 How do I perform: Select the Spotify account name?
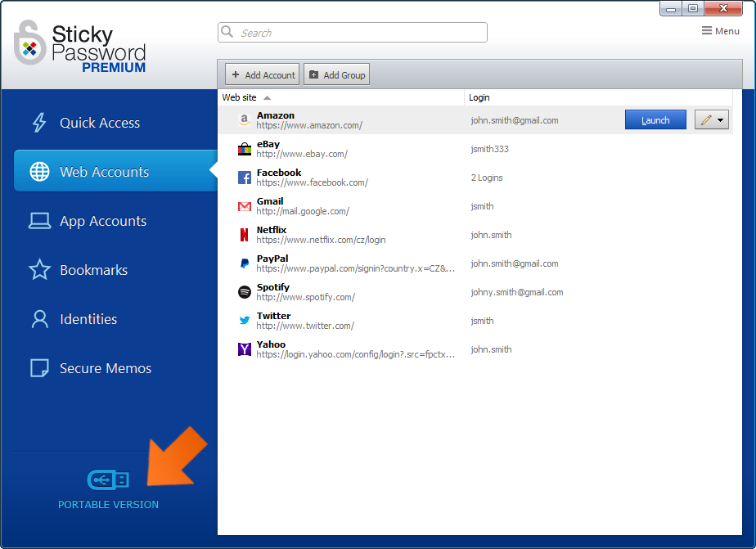273,287
